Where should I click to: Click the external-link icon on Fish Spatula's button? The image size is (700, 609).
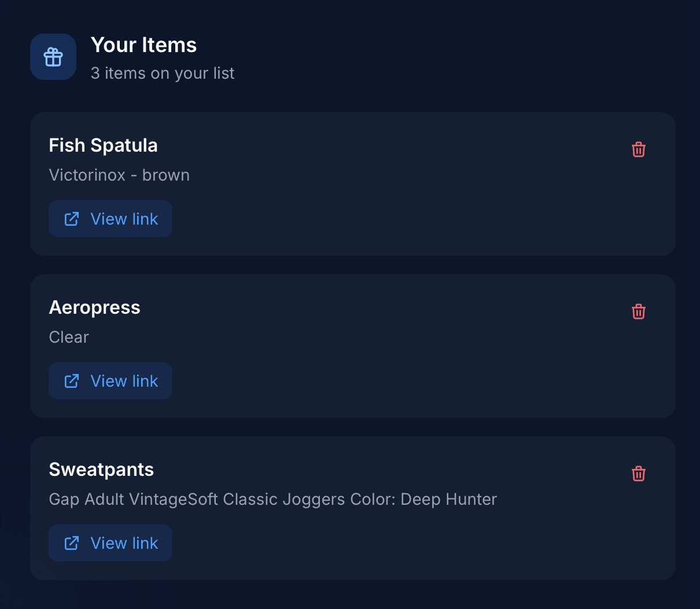point(71,219)
